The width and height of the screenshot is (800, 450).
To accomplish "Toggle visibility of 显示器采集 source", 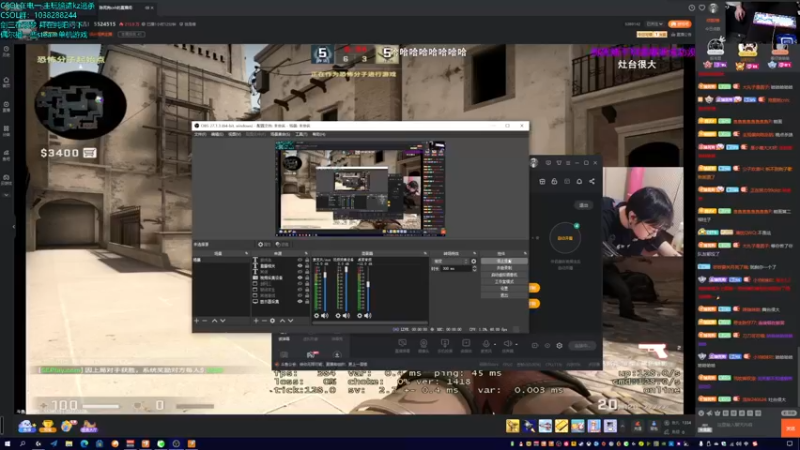I will click(x=300, y=302).
